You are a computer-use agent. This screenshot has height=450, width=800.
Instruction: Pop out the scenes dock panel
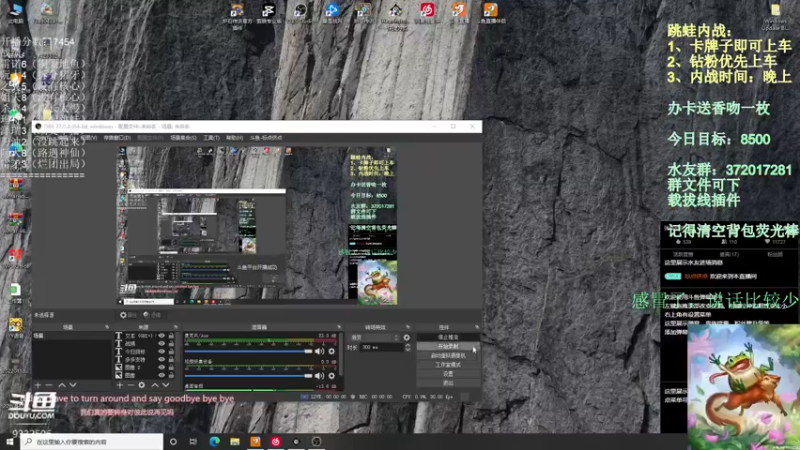point(107,327)
